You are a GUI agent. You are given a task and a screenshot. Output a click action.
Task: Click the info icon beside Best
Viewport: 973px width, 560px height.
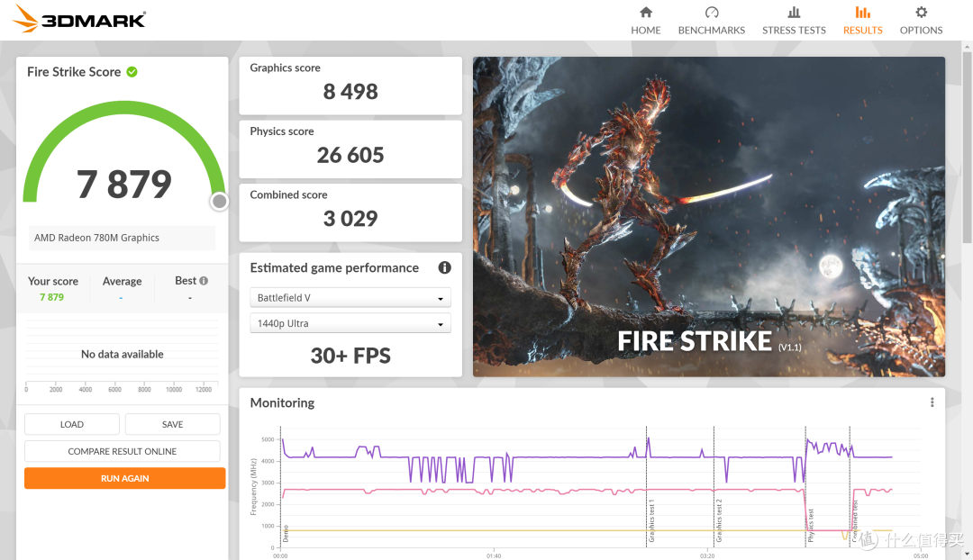point(204,281)
